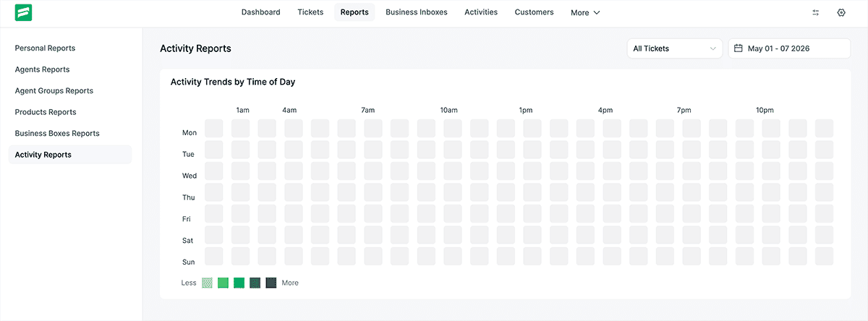This screenshot has width=868, height=321.
Task: Open the filter sliders icon in header
Action: click(x=816, y=12)
